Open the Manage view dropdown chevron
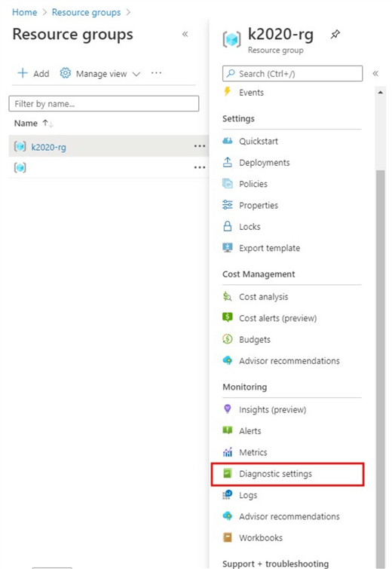The width and height of the screenshot is (392, 569). 136,74
